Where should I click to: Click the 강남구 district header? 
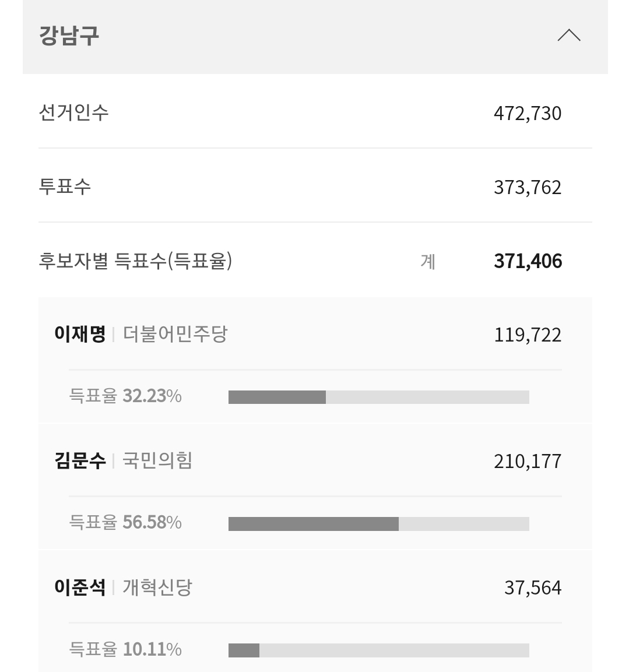69,36
